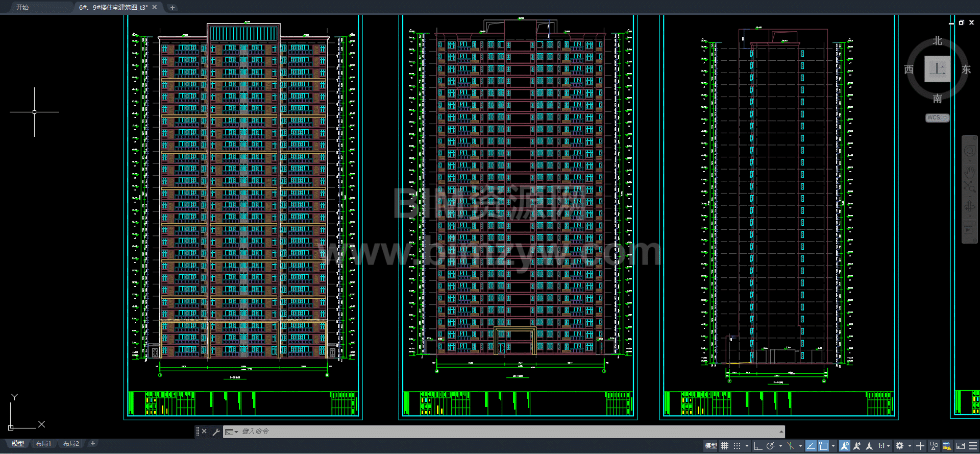The height and width of the screenshot is (454, 980).
Task: Open command line customize wrench icon
Action: pyautogui.click(x=216, y=432)
